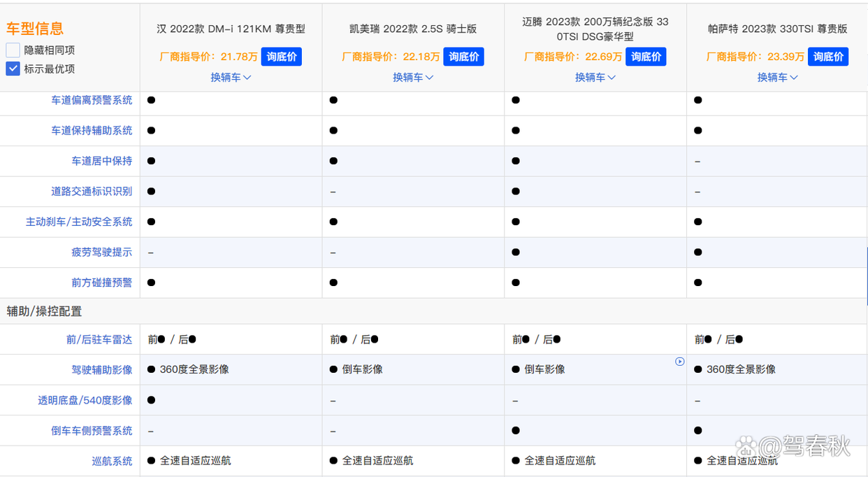Open 透明底盘/540度影像 link
The image size is (868, 477).
(85, 401)
